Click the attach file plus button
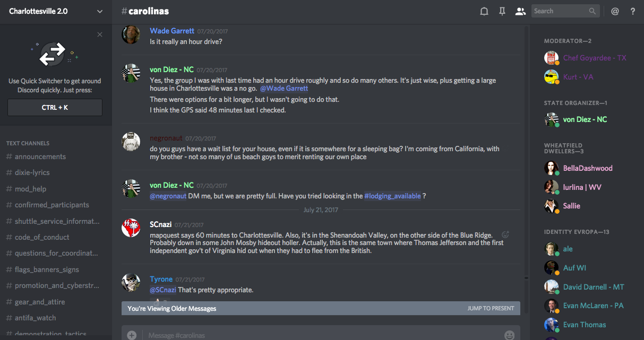Viewport: 644px width, 340px height. pos(132,335)
